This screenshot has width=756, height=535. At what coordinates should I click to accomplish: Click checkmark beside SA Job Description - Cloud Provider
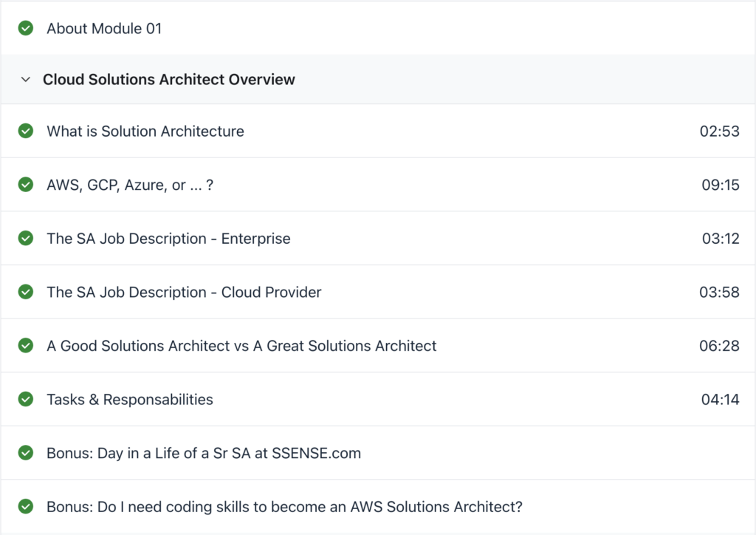tap(26, 292)
